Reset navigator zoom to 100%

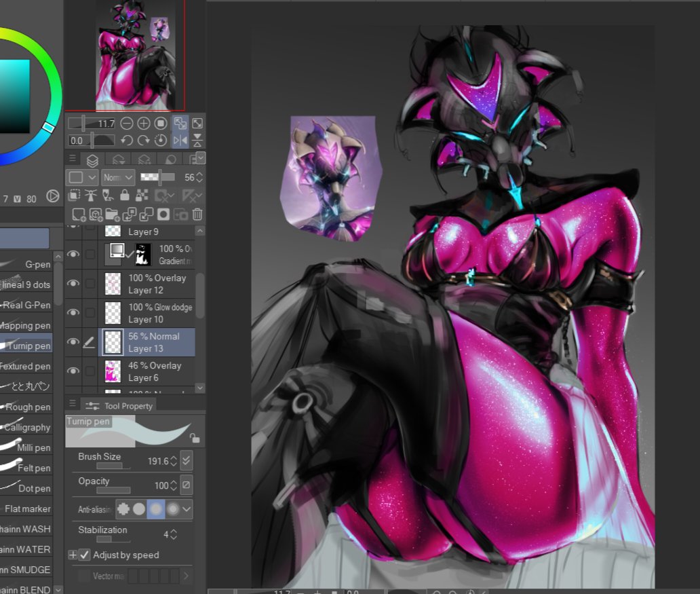pyautogui.click(x=161, y=124)
